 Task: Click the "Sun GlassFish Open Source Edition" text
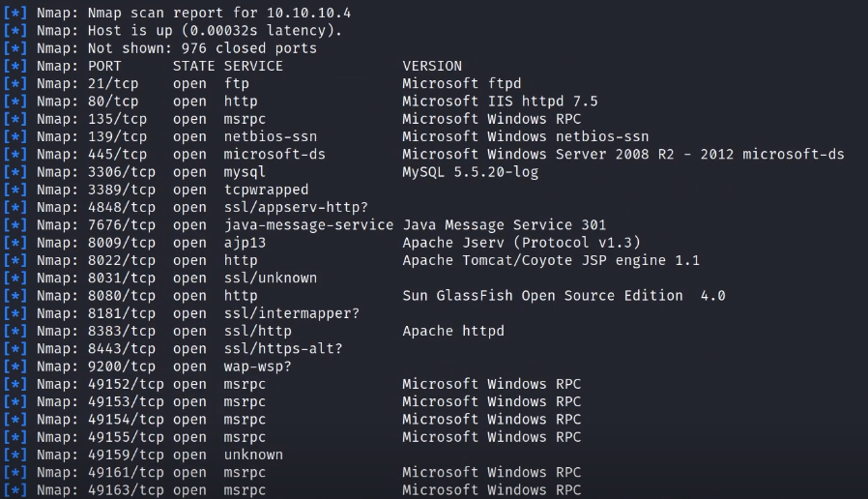coord(541,296)
